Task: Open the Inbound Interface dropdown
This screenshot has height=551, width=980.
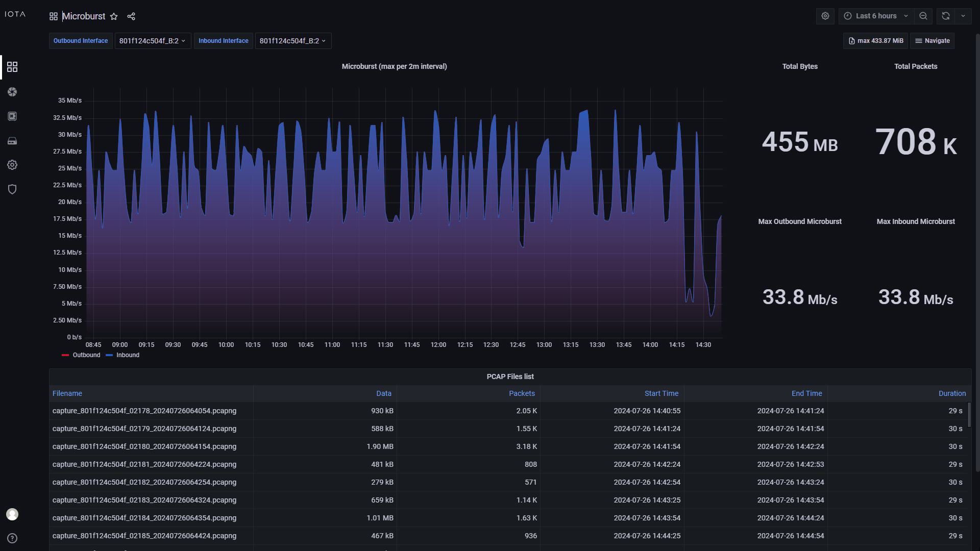Action: (x=292, y=40)
